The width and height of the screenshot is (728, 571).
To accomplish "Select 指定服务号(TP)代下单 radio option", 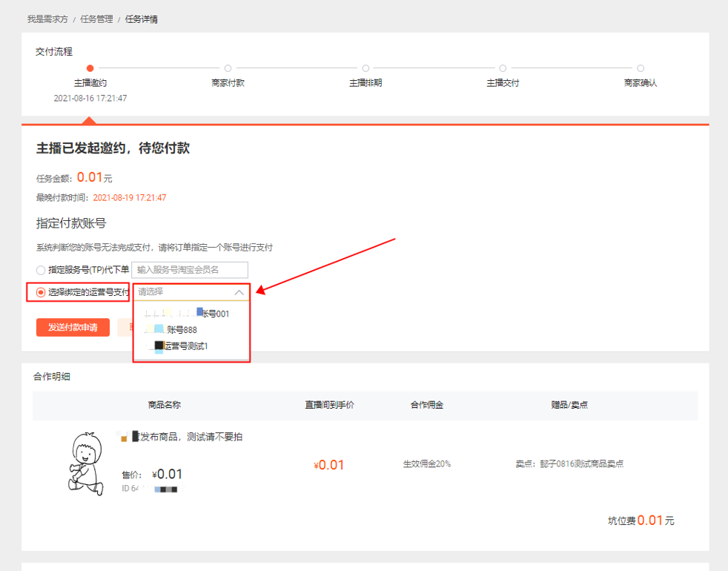I will coord(41,270).
